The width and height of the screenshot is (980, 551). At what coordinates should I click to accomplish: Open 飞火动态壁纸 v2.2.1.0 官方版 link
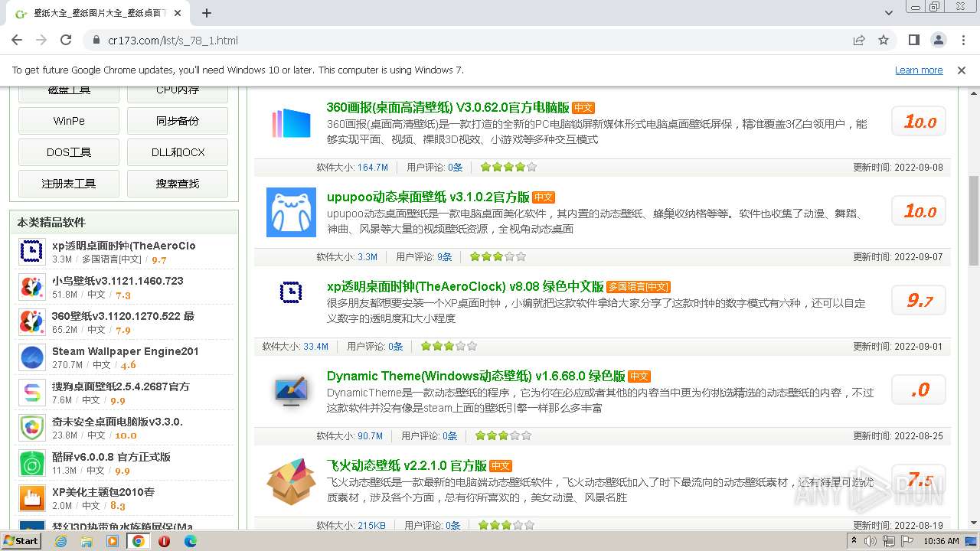407,465
